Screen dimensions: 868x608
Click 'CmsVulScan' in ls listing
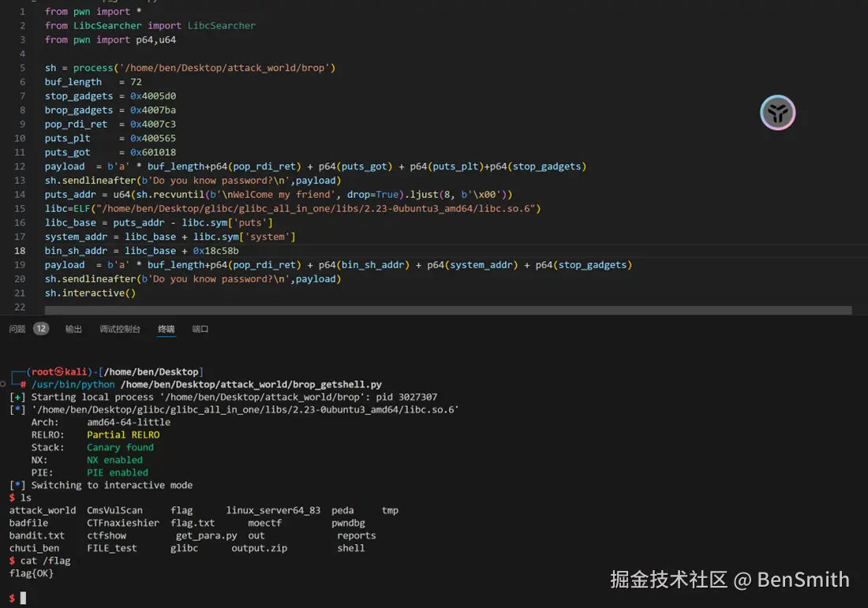[x=114, y=510]
